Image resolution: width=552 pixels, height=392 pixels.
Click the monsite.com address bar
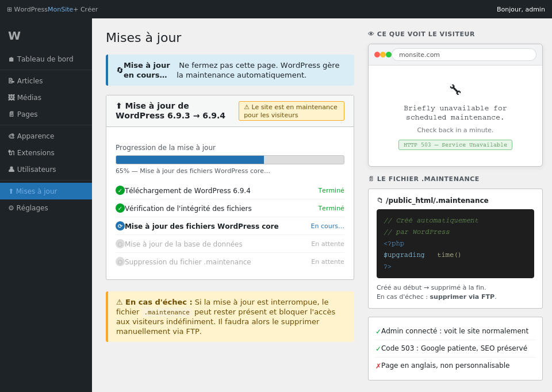tap(464, 55)
